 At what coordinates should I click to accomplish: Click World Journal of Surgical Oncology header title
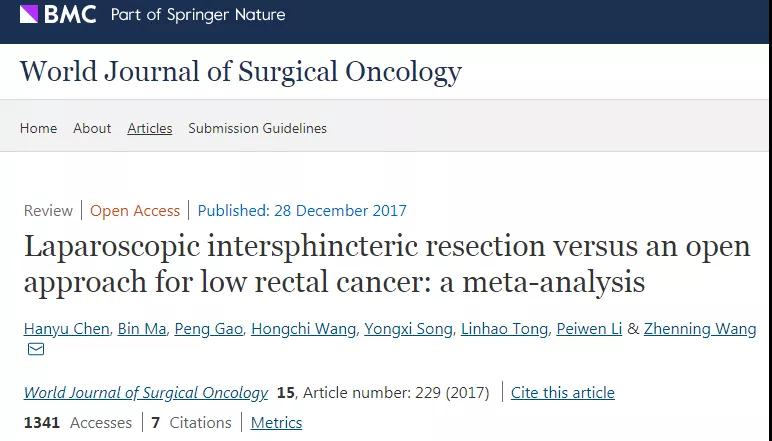pyautogui.click(x=241, y=72)
